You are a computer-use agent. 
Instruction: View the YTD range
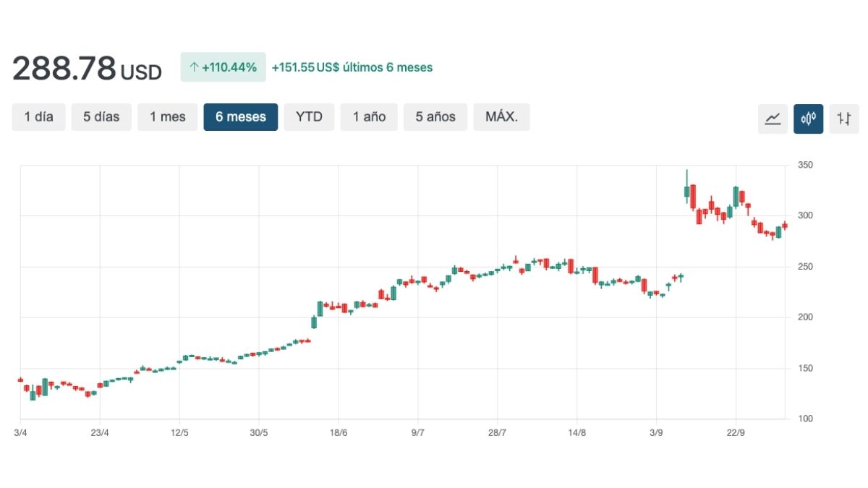309,116
